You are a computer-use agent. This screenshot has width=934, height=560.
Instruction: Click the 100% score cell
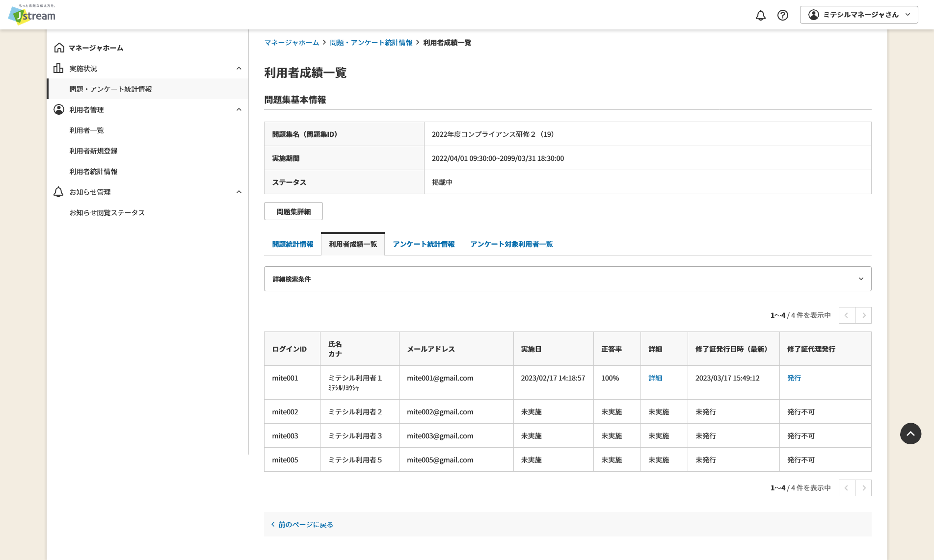[617, 382]
